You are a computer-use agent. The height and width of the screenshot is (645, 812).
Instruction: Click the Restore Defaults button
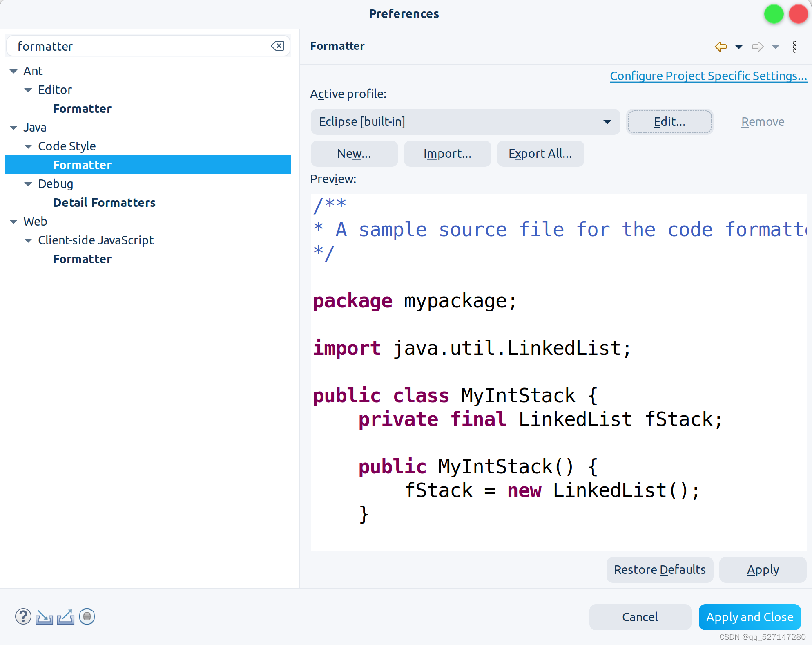[660, 570]
